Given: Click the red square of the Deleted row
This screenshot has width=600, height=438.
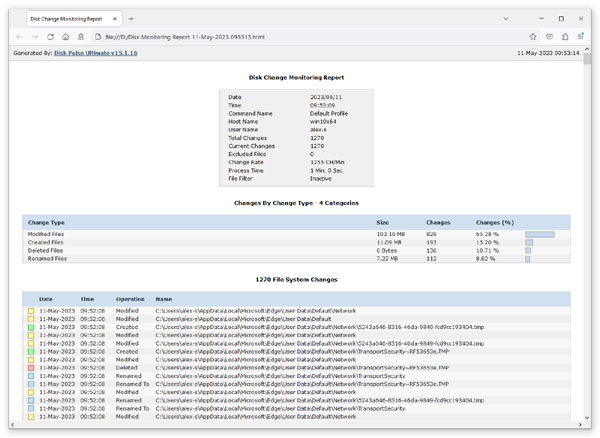Looking at the screenshot, I should pos(31,368).
